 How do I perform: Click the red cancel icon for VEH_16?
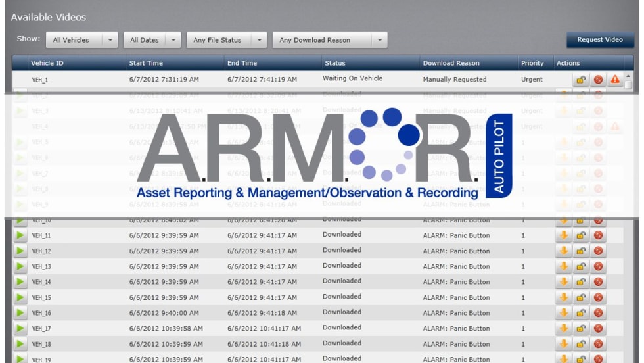coord(598,314)
